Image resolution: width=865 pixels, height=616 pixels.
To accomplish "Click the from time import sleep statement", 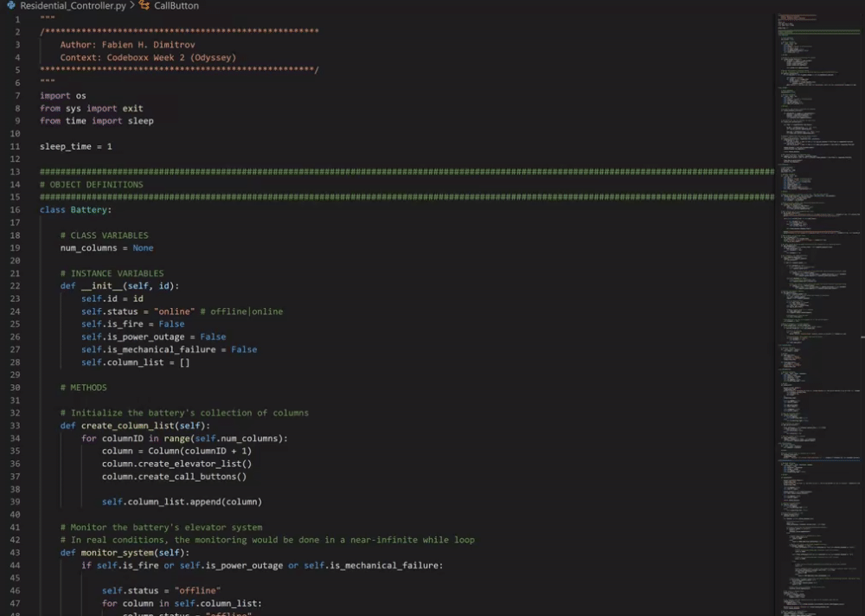I will [95, 120].
